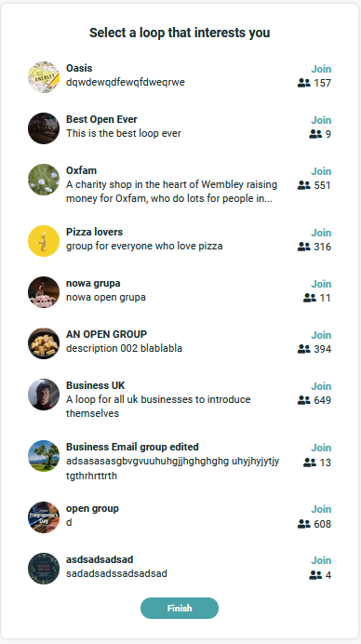
Task: Join the Best Open Ever loop
Action: pyautogui.click(x=321, y=120)
